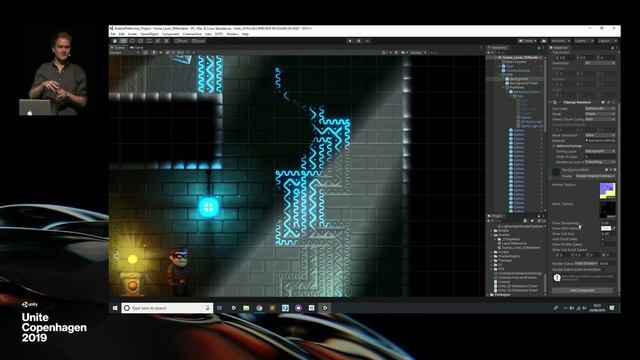Open the File menu
This screenshot has height=360, width=640.
tap(113, 34)
